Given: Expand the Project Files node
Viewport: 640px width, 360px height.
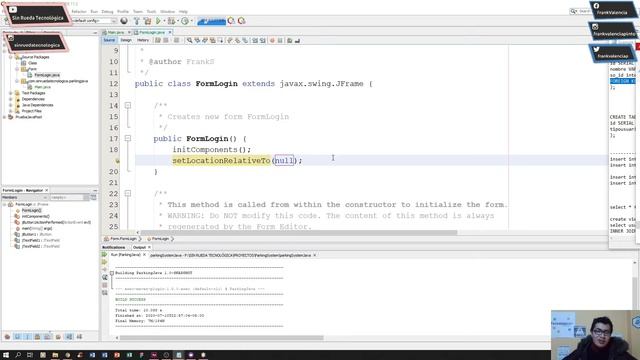Looking at the screenshot, I should [x=11, y=111].
